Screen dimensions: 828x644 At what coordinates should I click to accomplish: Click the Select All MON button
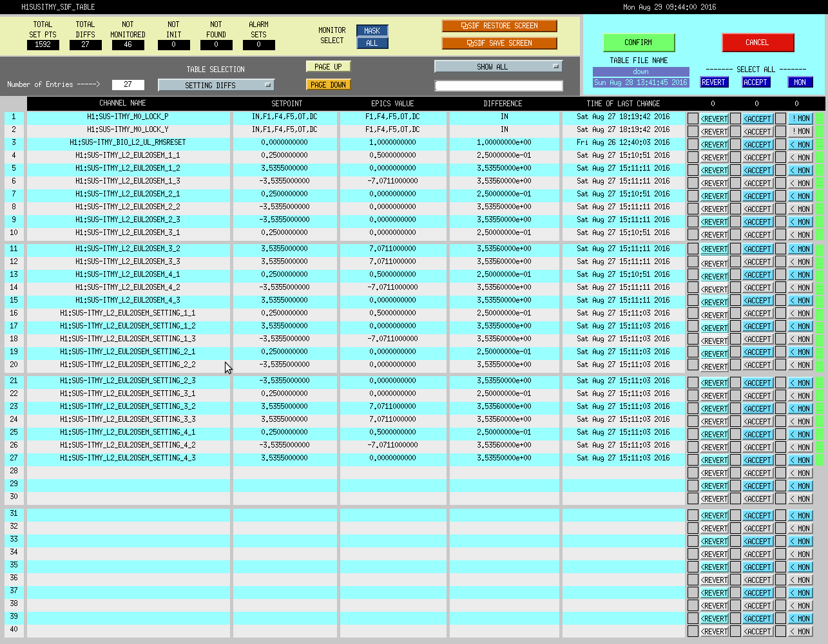point(800,82)
